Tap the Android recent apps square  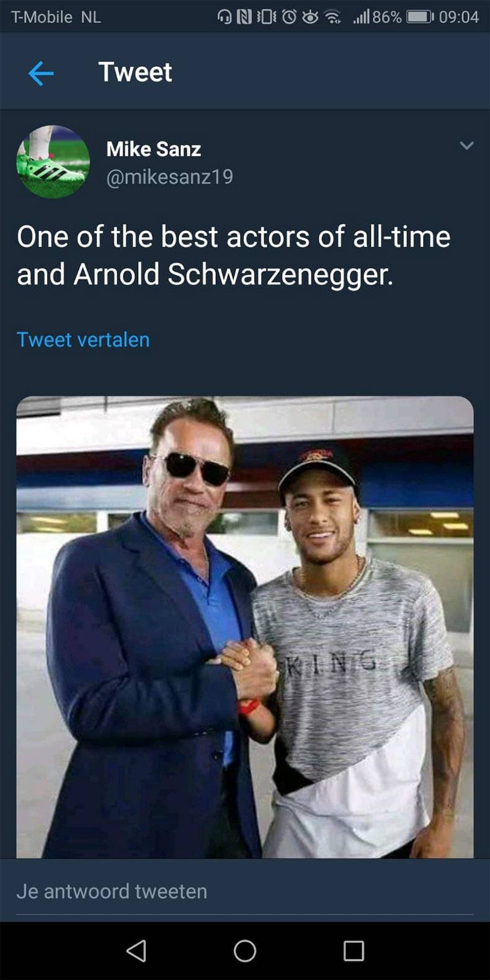tap(354, 950)
